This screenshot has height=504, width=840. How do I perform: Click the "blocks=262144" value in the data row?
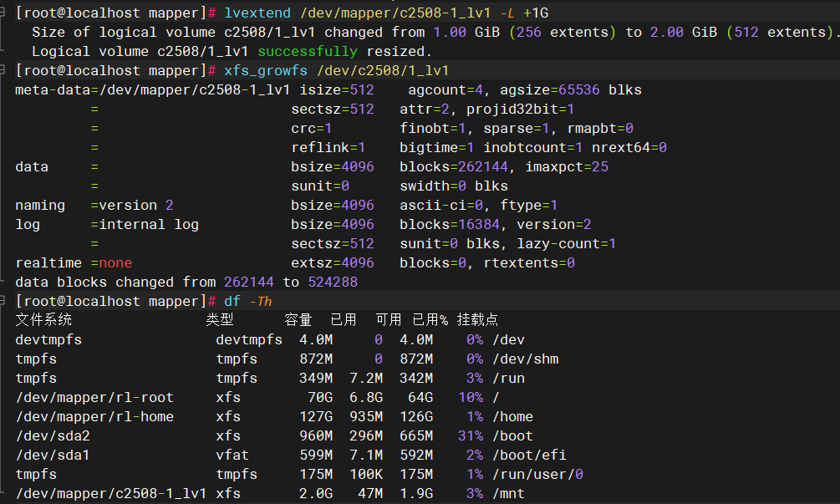[453, 167]
